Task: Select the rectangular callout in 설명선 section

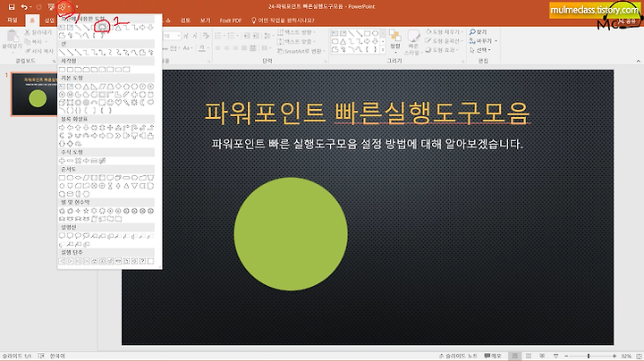Action: 62,236
